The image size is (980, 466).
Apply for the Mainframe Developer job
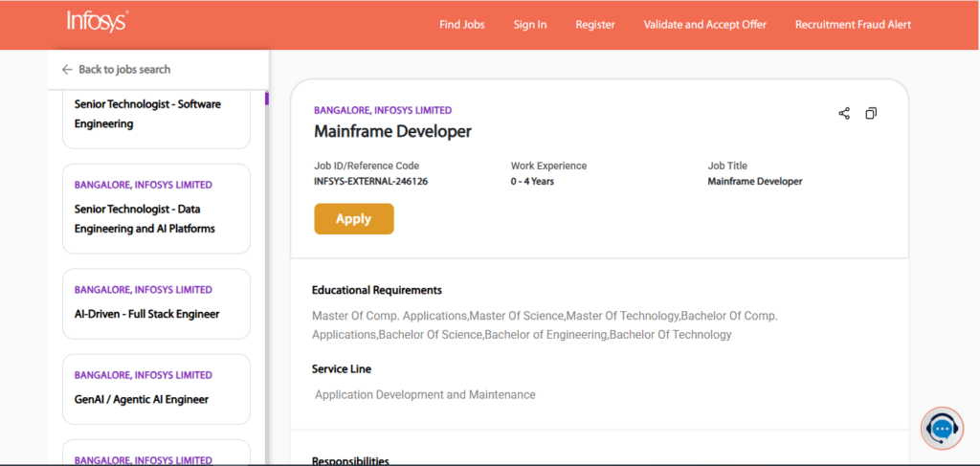(354, 218)
